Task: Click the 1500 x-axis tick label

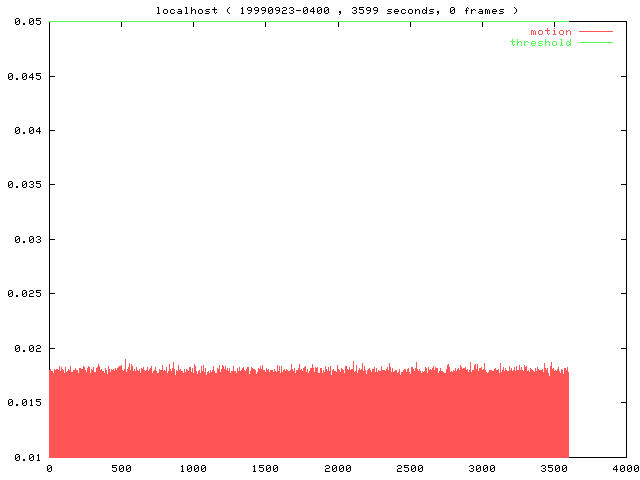Action: pyautogui.click(x=265, y=469)
